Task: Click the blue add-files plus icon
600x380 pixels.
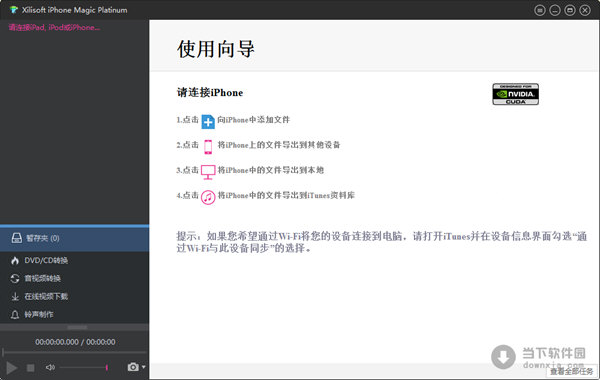Action: [x=208, y=121]
